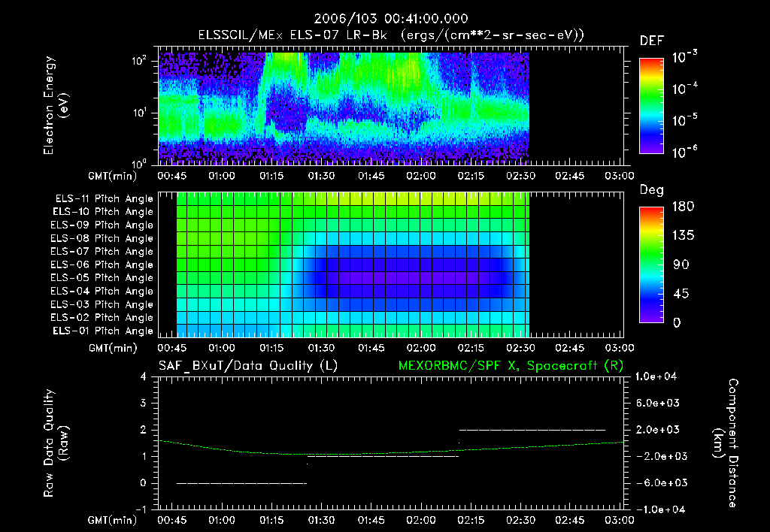The width and height of the screenshot is (770, 532).
Task: Click the 90 label on Deg scale
Action: pyautogui.click(x=681, y=264)
